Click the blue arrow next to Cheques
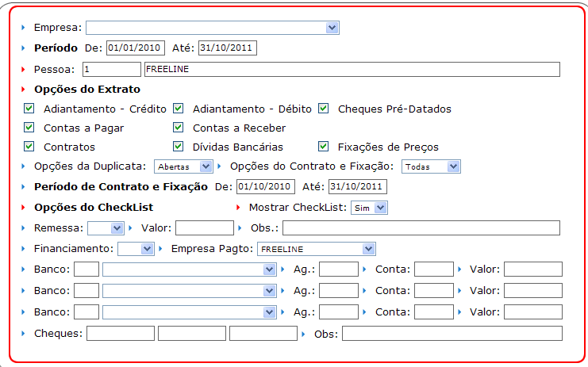Screen dimensions: 588x367 pos(24,334)
